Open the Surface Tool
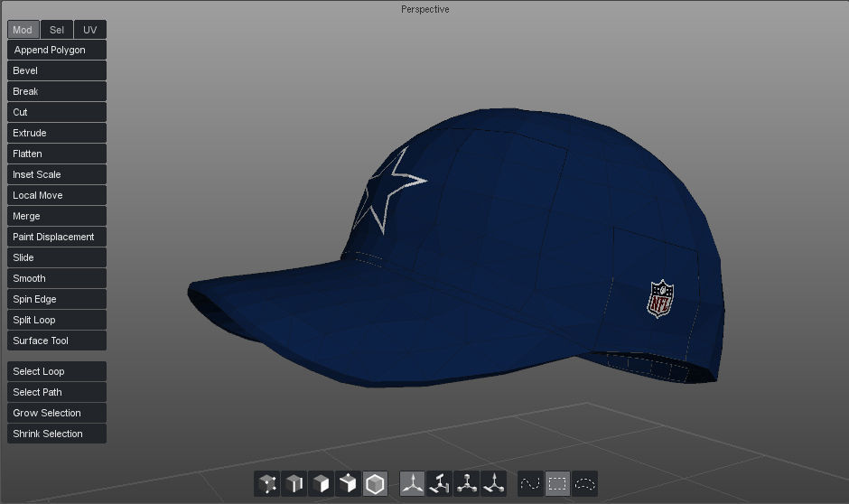This screenshot has height=504, width=849. coord(57,341)
